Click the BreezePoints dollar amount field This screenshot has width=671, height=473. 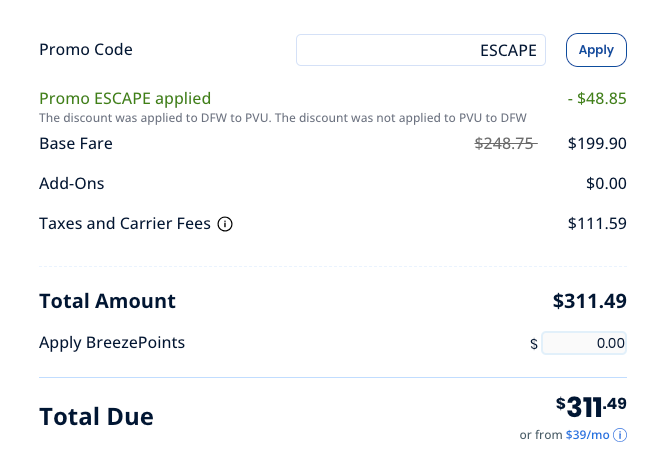tap(584, 343)
